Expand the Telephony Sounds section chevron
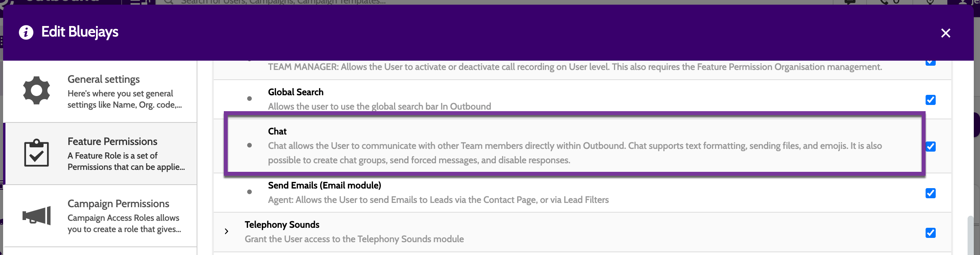This screenshot has height=255, width=980. (227, 232)
